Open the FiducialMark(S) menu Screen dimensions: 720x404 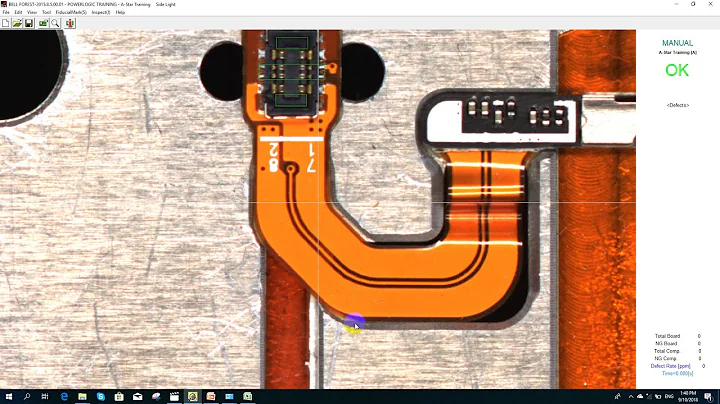point(71,12)
